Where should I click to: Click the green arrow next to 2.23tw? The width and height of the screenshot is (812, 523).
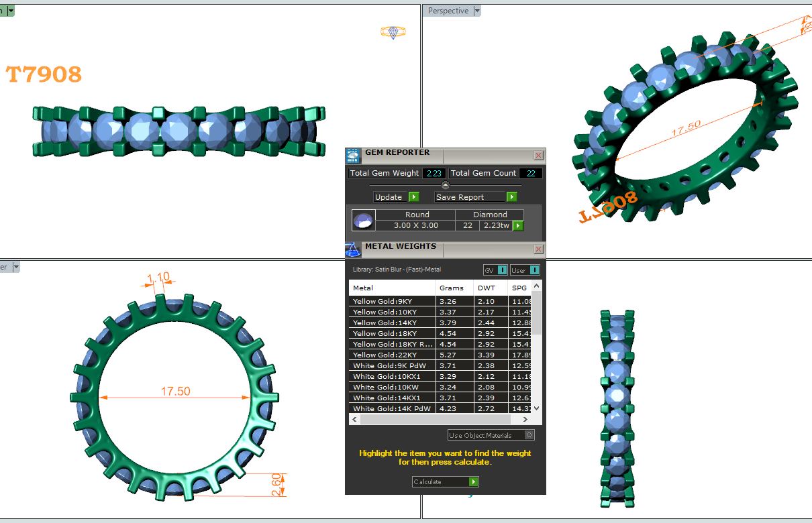click(518, 226)
